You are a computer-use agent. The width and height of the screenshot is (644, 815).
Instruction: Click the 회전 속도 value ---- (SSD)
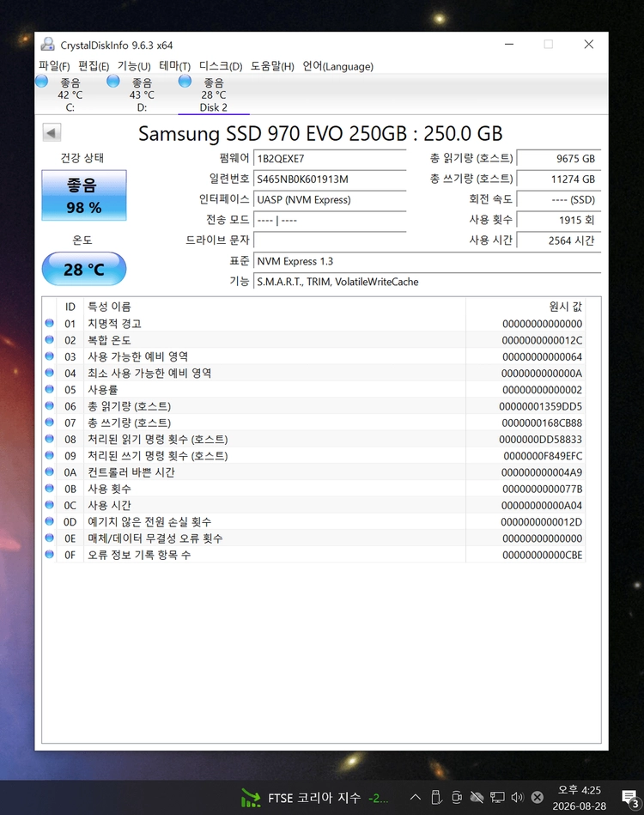559,199
